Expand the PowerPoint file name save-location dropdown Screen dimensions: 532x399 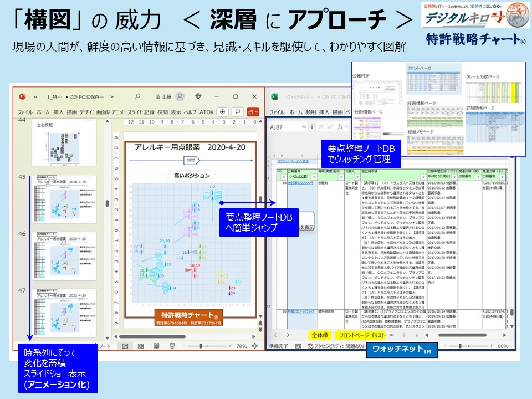coord(111,96)
